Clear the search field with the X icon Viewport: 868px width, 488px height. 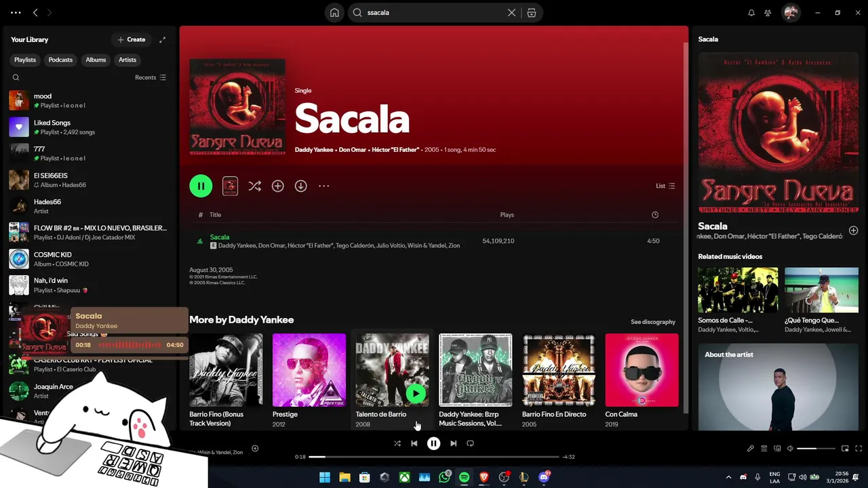(x=512, y=12)
